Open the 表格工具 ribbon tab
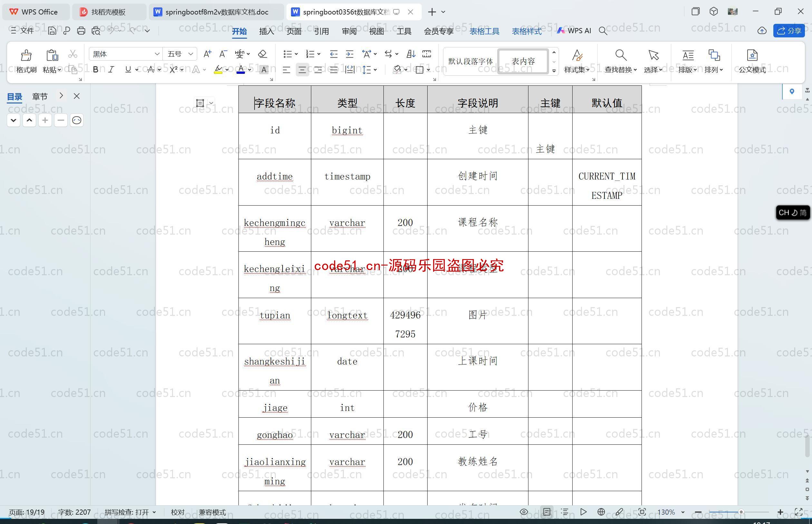Image resolution: width=812 pixels, height=524 pixels. pos(484,31)
